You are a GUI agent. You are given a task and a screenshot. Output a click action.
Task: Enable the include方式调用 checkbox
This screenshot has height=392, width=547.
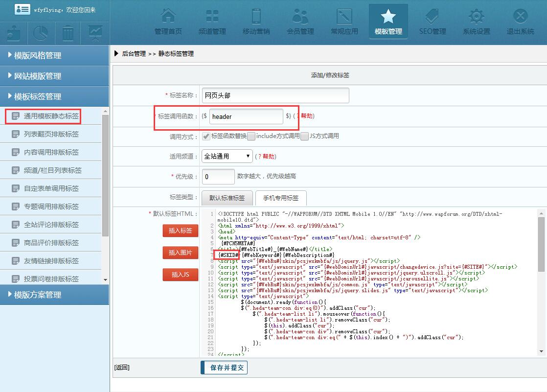coord(251,137)
